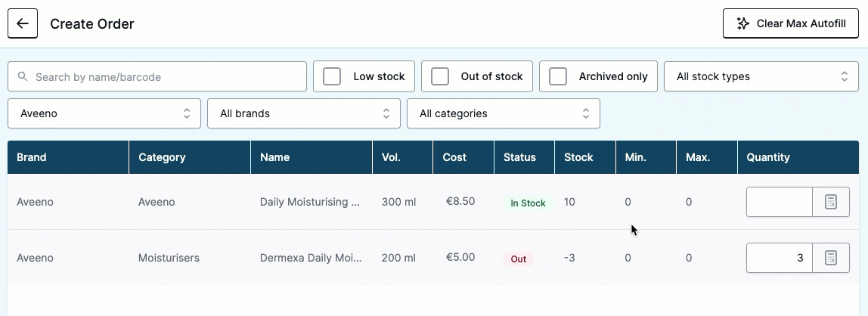Screen dimensions: 868x316
Task: Open the All stock types dropdown
Action: pyautogui.click(x=761, y=76)
